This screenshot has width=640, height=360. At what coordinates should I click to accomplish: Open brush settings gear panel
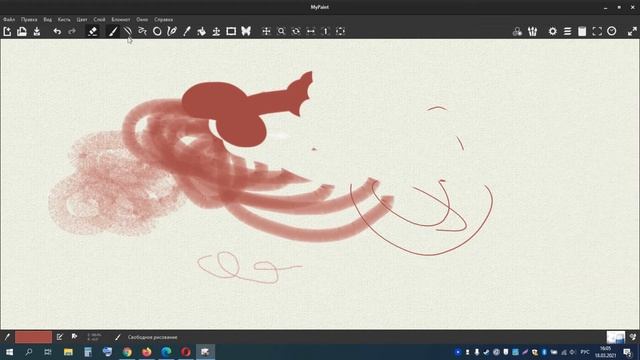click(x=553, y=31)
